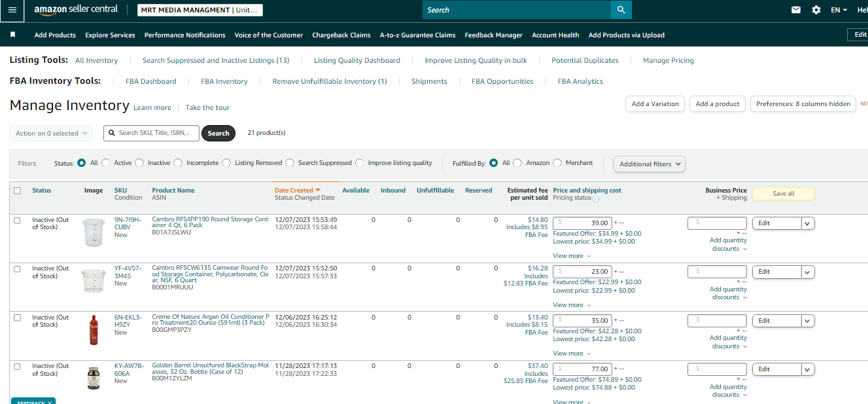Expand View more for Cambro RFS4PP190 pricing
868x404 pixels.
tap(572, 256)
